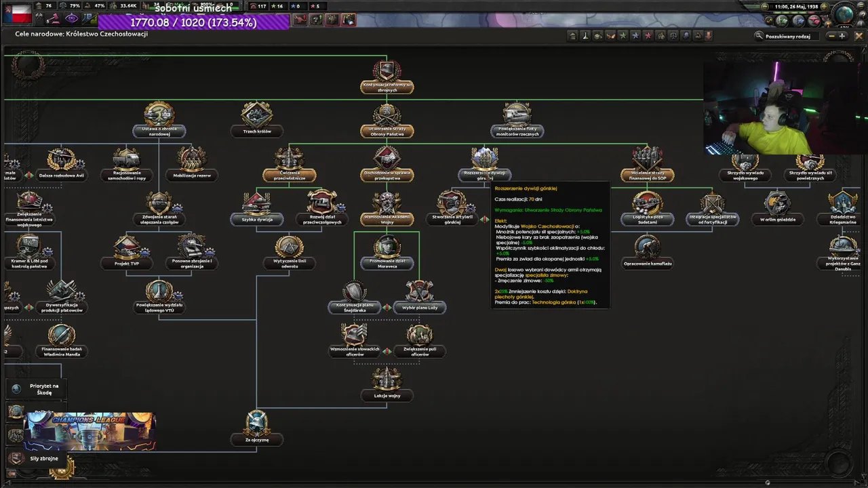The width and height of the screenshot is (868, 488).
Task: Zoom in the focus tree with plus
Action: [x=842, y=36]
